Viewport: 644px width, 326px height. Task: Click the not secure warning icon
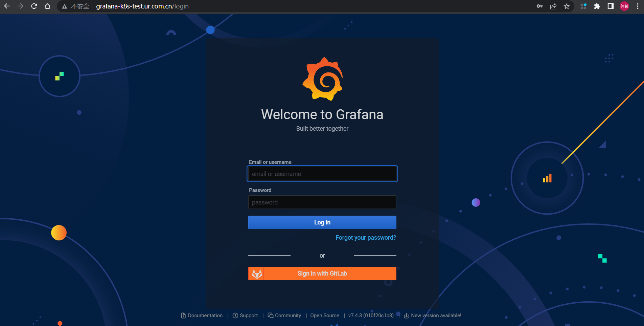[64, 6]
